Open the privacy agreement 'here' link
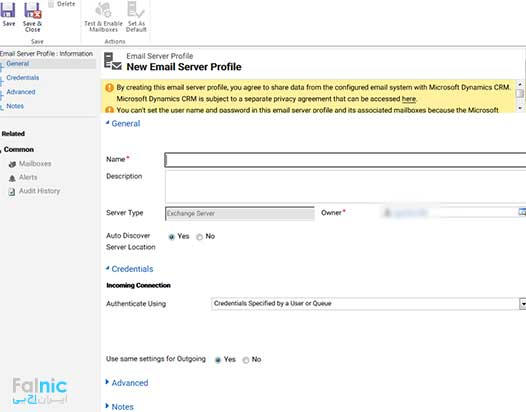Image resolution: width=526 pixels, height=412 pixels. click(409, 99)
